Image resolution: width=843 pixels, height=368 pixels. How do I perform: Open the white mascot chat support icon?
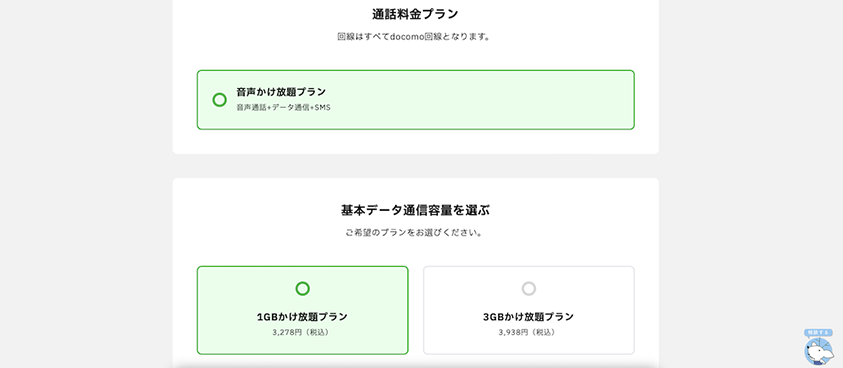[x=818, y=351]
